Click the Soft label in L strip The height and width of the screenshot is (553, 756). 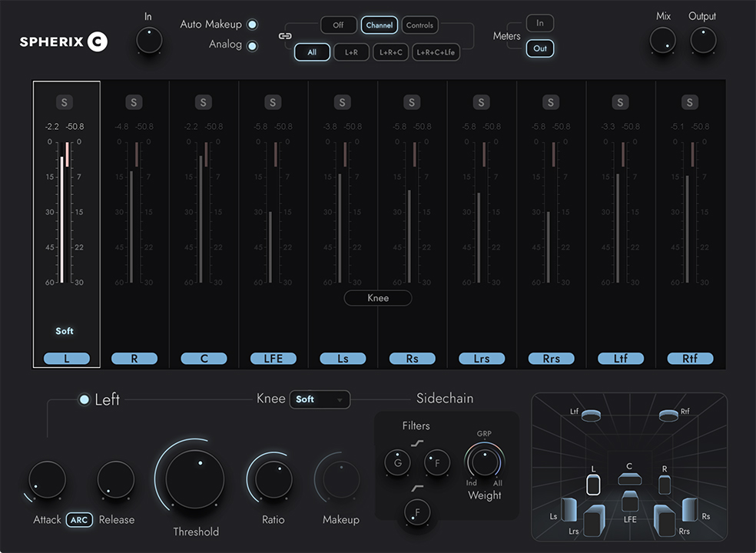point(65,331)
